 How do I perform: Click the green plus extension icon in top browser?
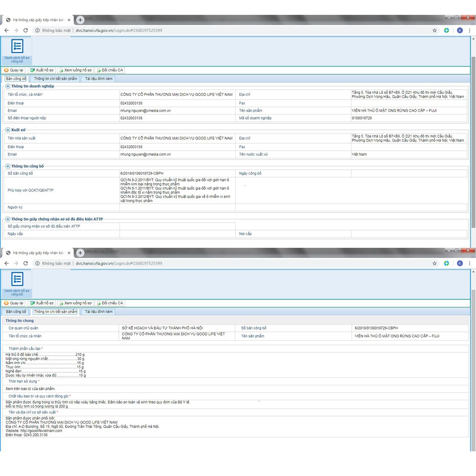point(447,30)
